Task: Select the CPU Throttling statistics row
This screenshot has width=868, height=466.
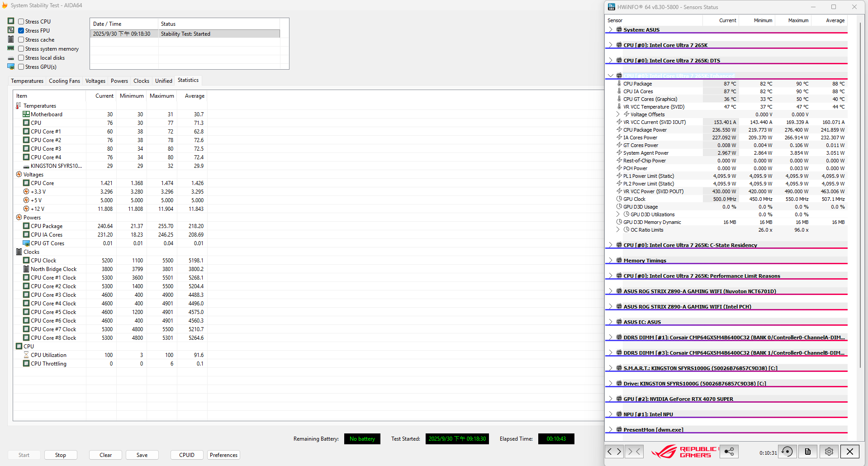Action: pyautogui.click(x=110, y=364)
